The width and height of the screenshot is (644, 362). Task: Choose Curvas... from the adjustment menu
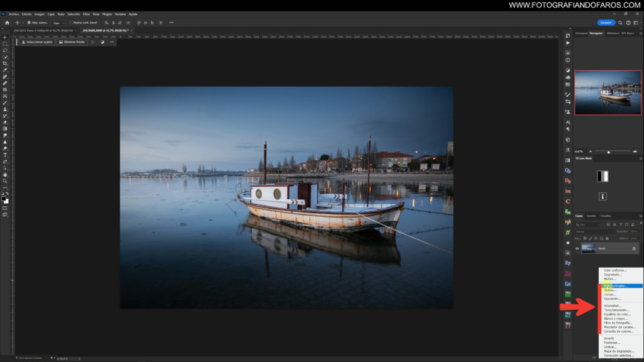[x=609, y=294]
